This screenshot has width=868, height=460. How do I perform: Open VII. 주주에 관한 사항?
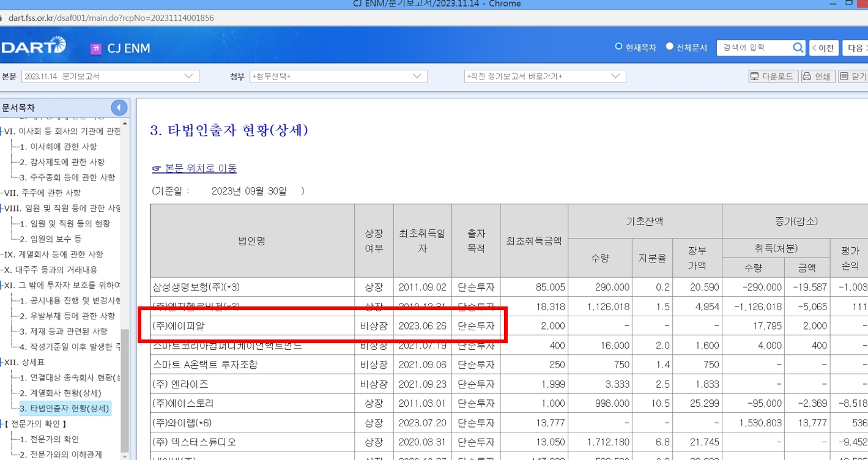42,193
